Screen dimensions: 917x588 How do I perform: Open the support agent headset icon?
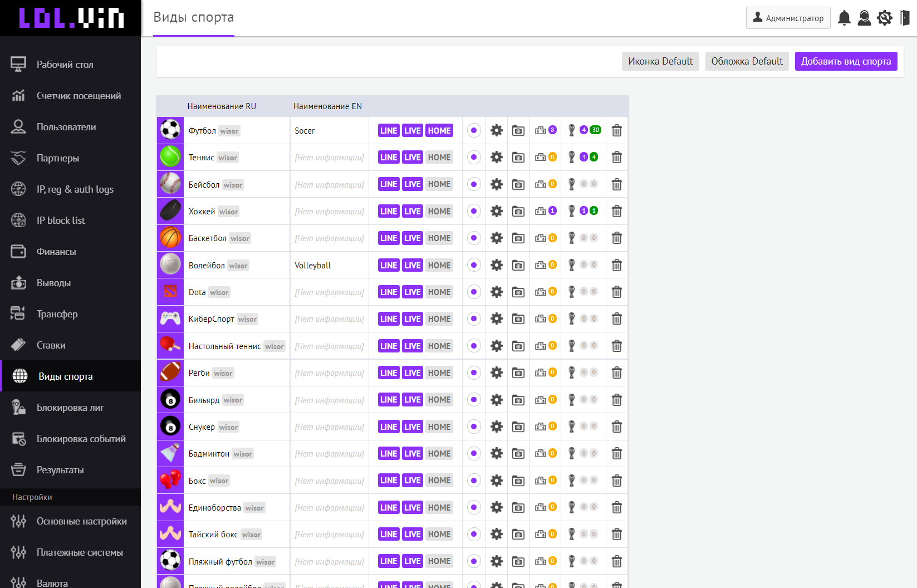click(x=864, y=18)
